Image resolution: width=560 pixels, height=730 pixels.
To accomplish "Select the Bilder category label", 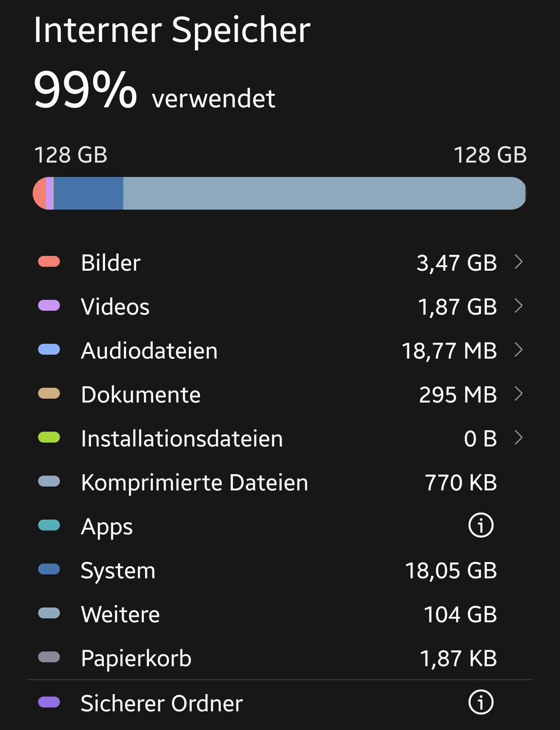I will pos(111,263).
